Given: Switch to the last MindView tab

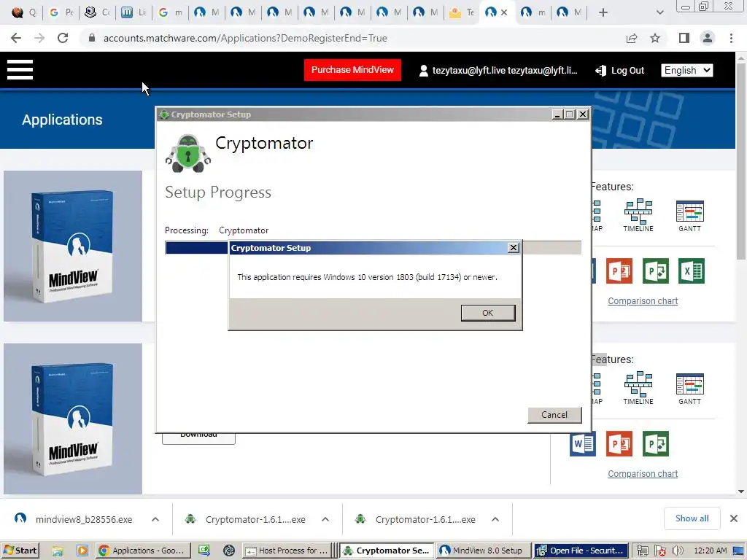Looking at the screenshot, I should (x=569, y=12).
